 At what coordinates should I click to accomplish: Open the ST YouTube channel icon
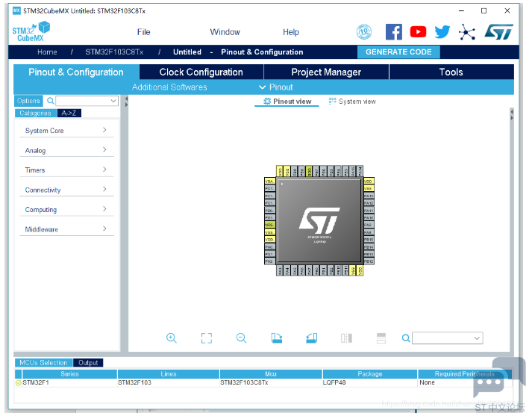click(x=418, y=32)
